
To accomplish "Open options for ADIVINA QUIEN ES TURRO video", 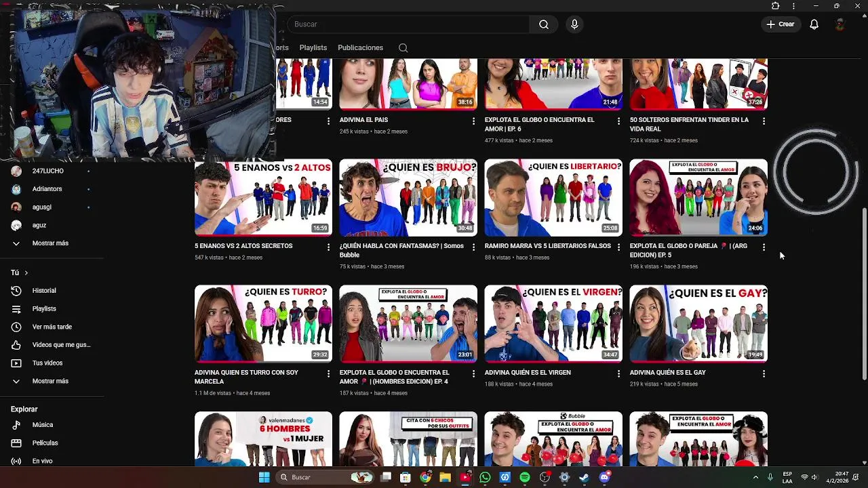I will pos(328,373).
